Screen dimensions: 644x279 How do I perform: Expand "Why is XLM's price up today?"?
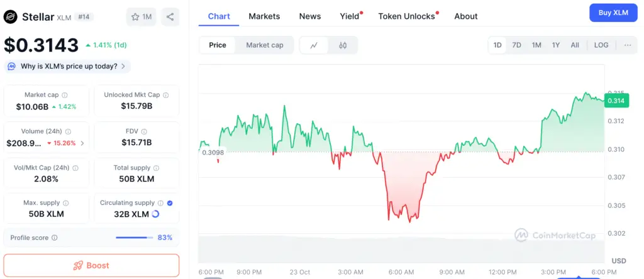67,66
